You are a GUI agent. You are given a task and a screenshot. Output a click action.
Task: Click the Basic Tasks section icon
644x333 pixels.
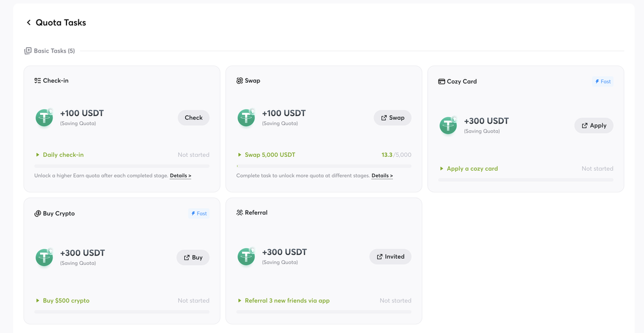28,51
